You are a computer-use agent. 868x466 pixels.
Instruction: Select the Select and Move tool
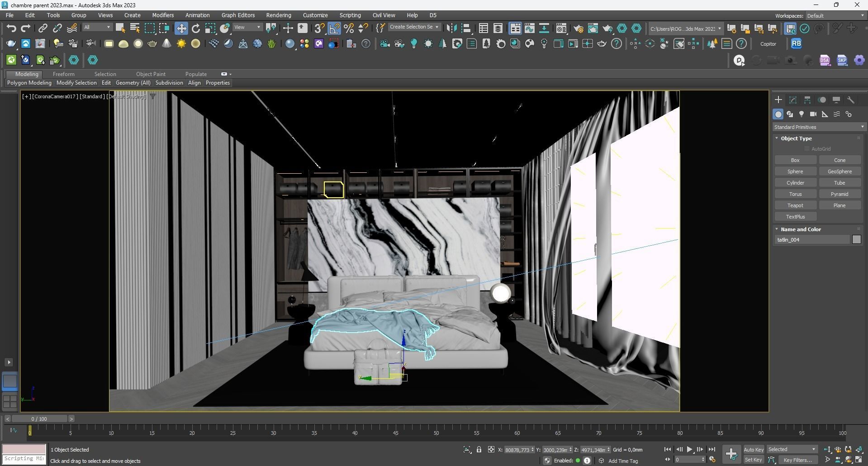[x=181, y=29]
